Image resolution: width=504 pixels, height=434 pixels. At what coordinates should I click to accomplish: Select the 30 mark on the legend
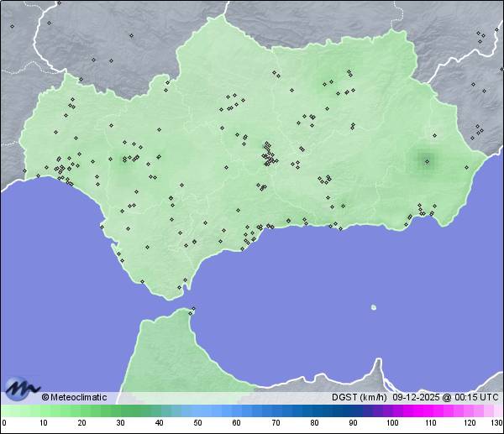120,423
